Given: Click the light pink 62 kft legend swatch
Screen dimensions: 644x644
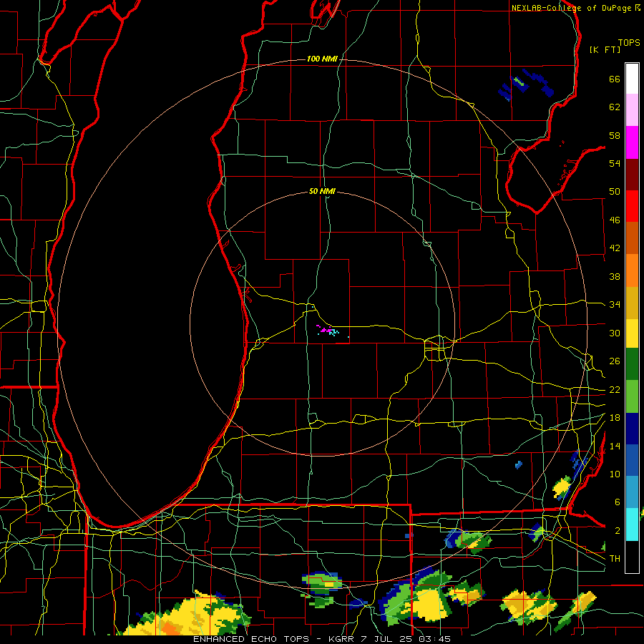Looking at the screenshot, I should tap(632, 110).
